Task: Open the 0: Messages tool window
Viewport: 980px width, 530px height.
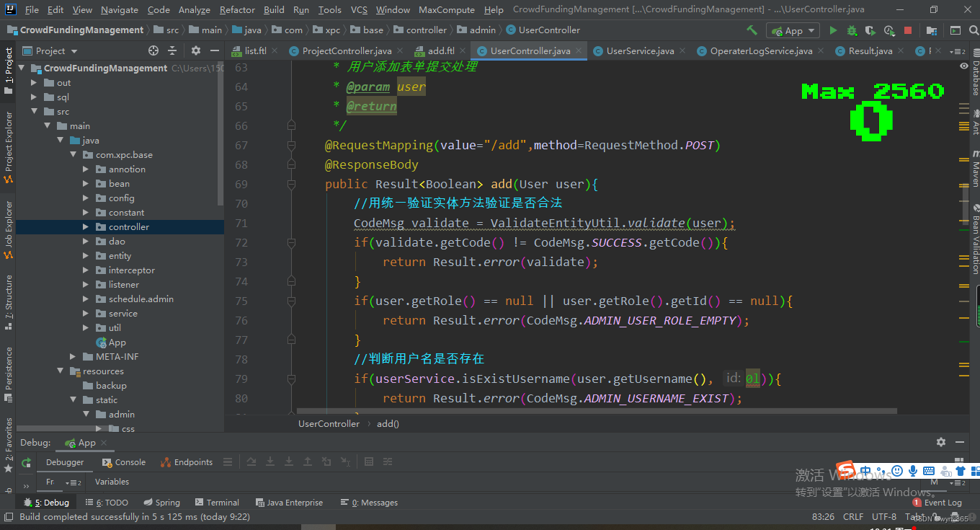Action: click(370, 503)
